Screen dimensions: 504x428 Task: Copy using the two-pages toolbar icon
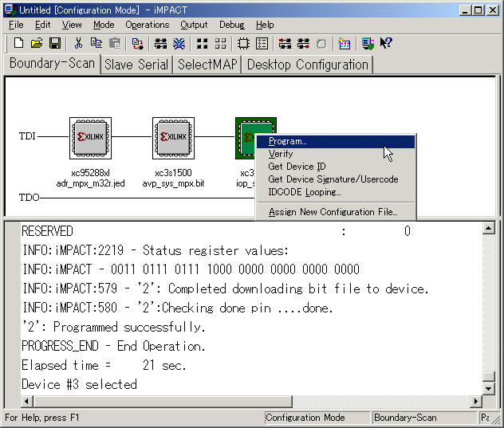point(96,43)
